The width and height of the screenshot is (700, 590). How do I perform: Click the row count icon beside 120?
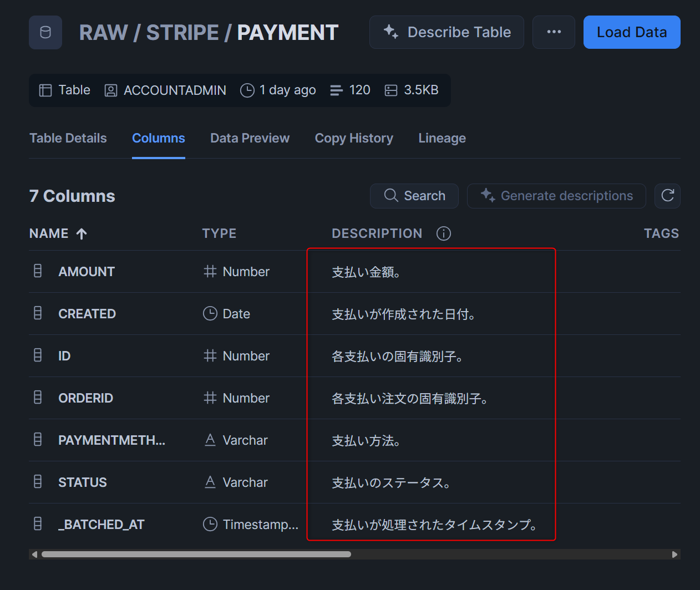(x=336, y=90)
